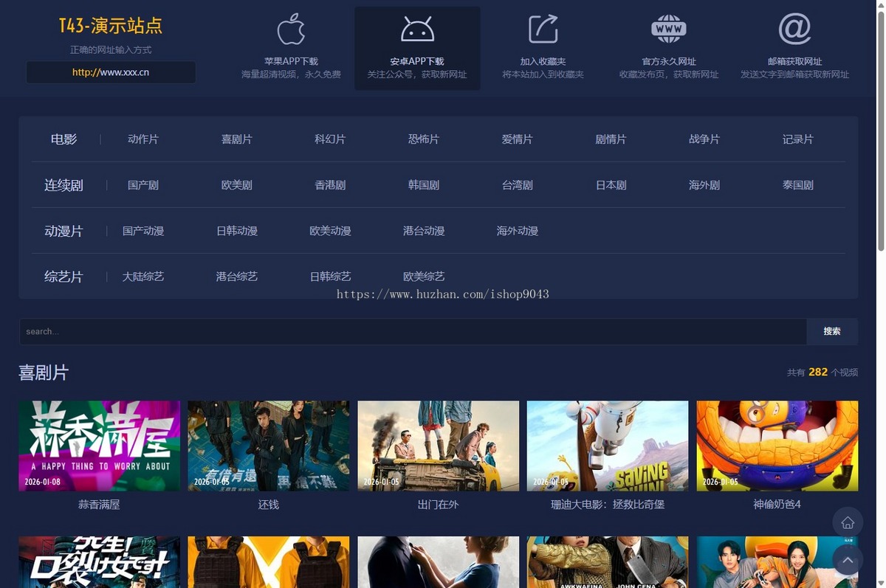
Task: Choose the 日韩动漫 category
Action: (x=236, y=231)
